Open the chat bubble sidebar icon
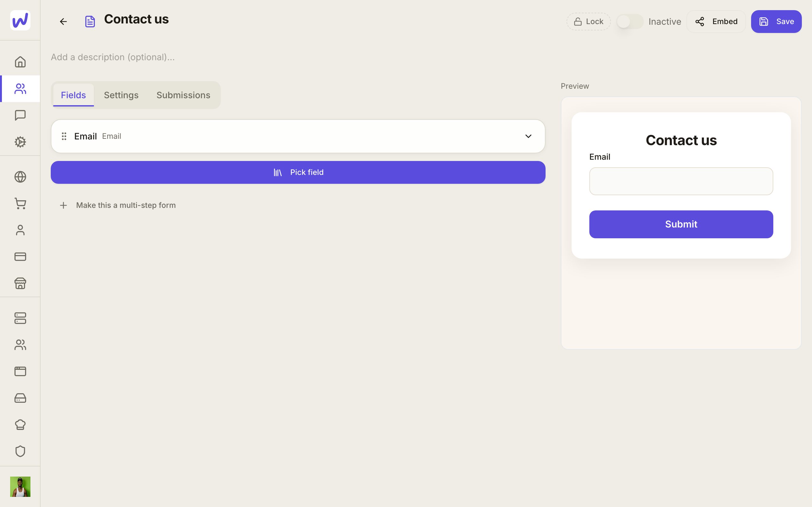The width and height of the screenshot is (812, 507). [20, 115]
